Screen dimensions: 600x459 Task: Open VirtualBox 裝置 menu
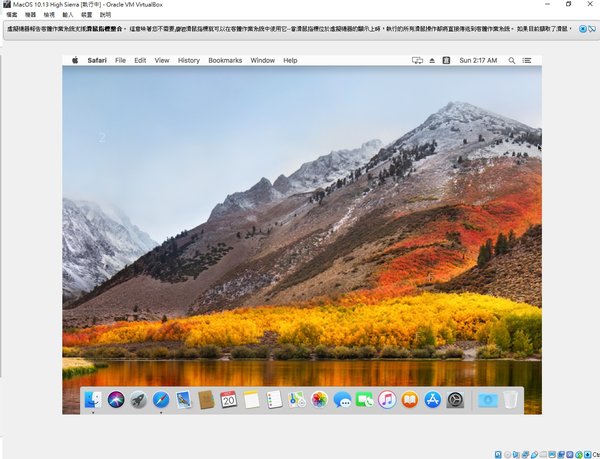tap(86, 15)
